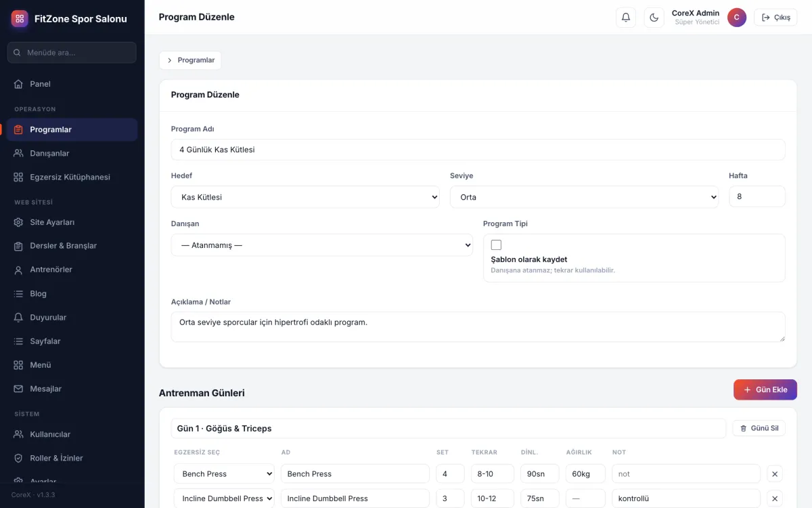Enable the Şablon olarak kaydet checkbox
This screenshot has width=812, height=508.
click(496, 245)
